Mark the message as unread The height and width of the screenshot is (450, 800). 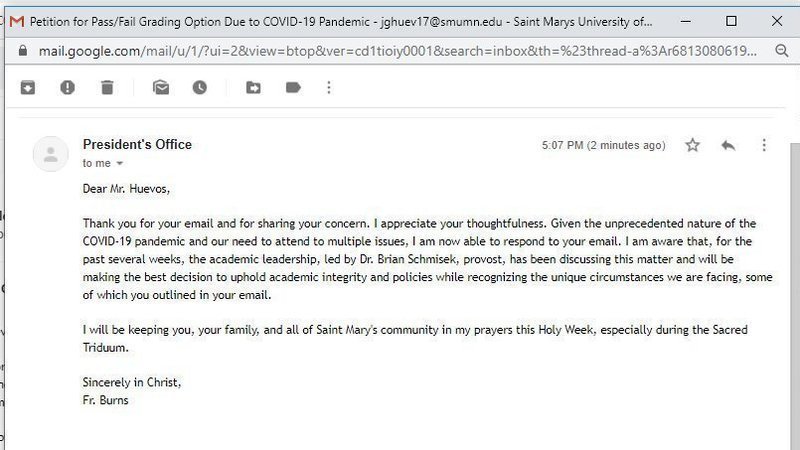(x=161, y=88)
